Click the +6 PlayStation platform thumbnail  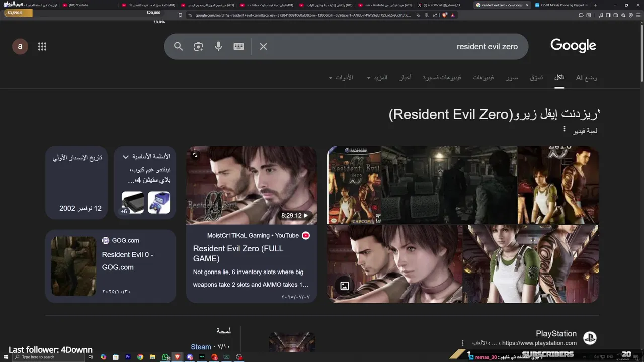pos(132,203)
